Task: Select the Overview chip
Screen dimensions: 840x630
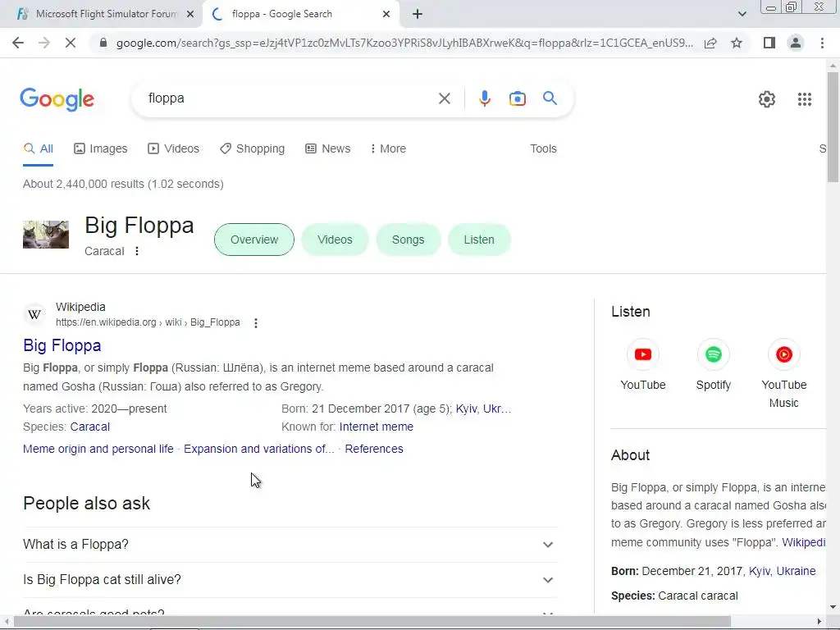Action: 254,240
